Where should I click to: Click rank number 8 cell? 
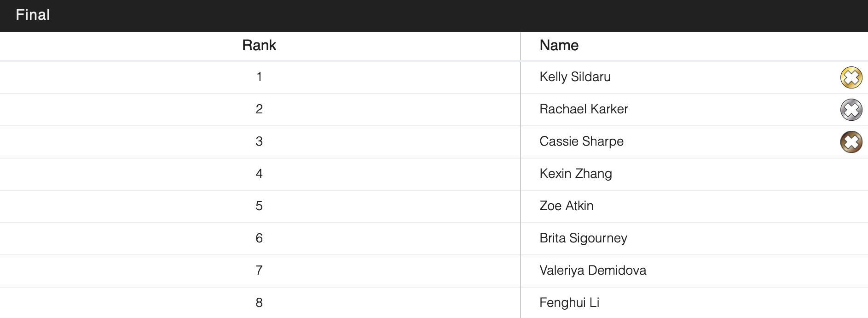click(259, 303)
